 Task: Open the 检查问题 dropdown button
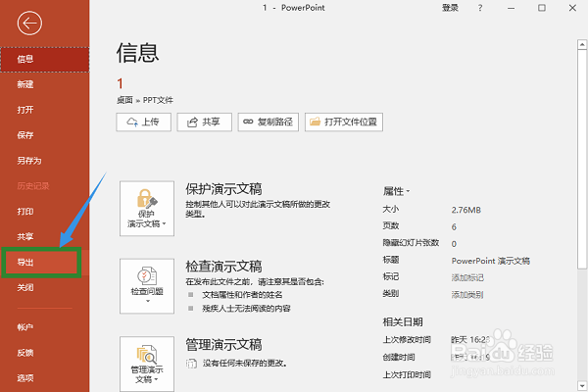(x=147, y=286)
